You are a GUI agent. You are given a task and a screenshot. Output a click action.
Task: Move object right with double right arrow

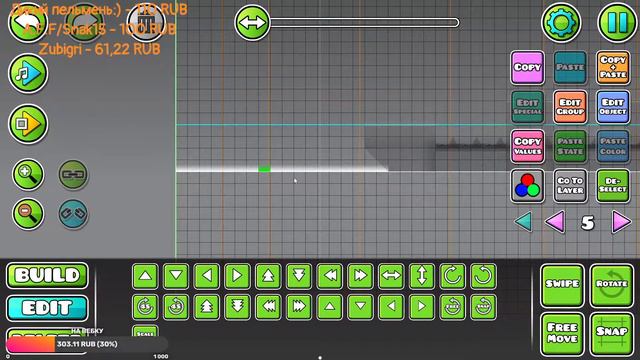click(x=360, y=276)
